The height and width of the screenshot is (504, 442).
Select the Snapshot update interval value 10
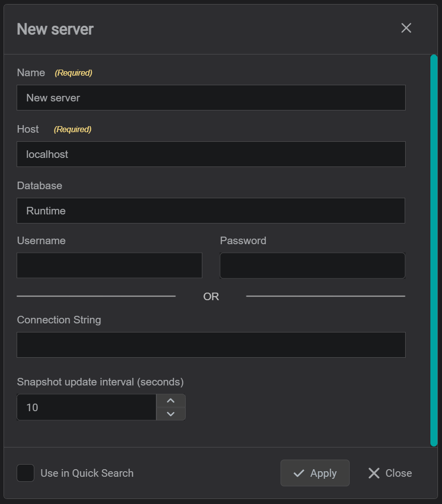tap(86, 407)
